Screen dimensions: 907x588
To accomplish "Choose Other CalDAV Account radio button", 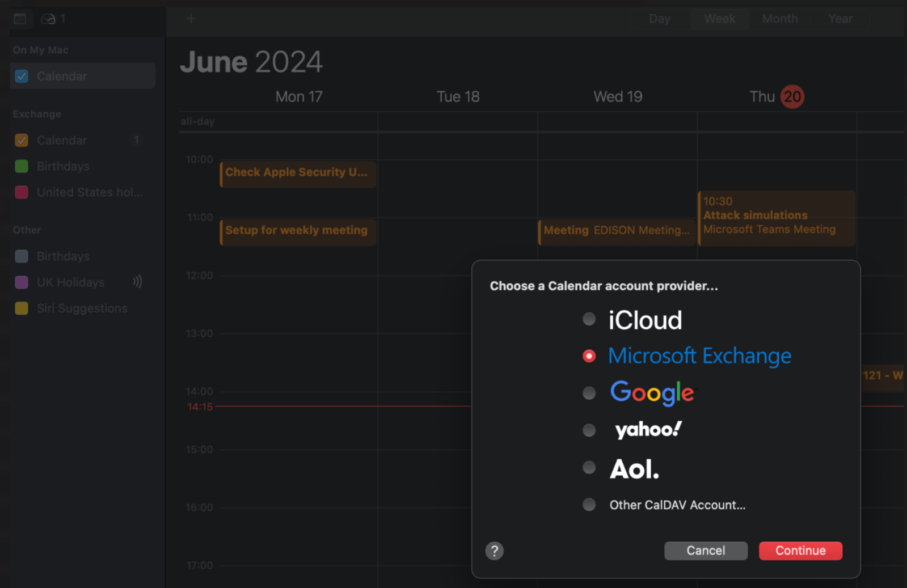I will (589, 505).
